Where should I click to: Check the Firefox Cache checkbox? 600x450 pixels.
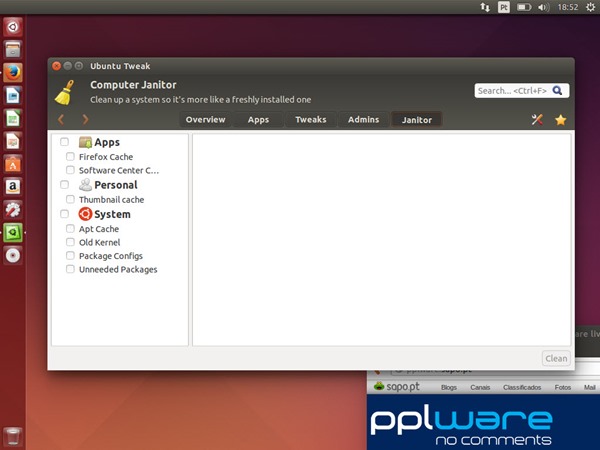[x=70, y=156]
